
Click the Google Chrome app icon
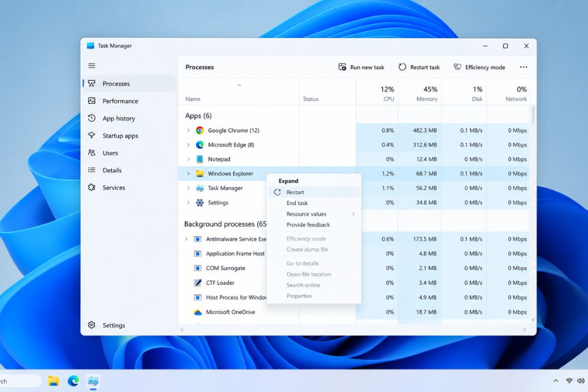200,130
